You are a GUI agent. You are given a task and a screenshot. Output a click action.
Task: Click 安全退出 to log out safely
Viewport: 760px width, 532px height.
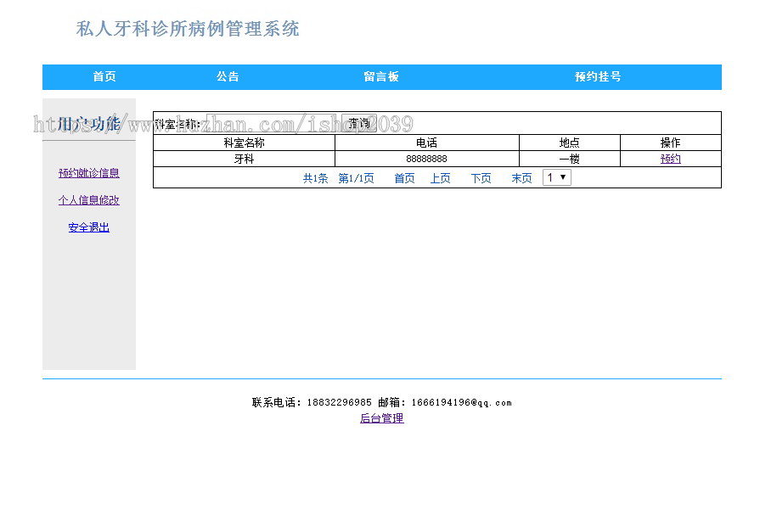tap(87, 227)
